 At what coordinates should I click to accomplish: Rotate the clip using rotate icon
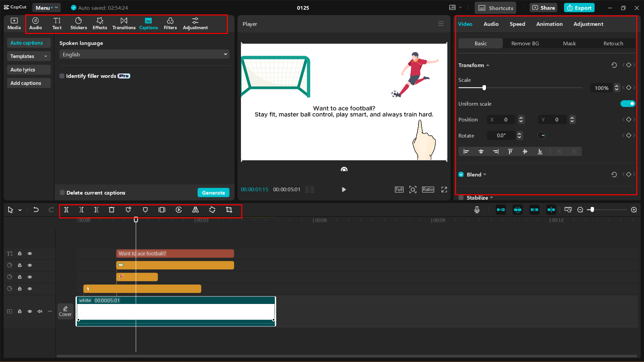tap(212, 210)
